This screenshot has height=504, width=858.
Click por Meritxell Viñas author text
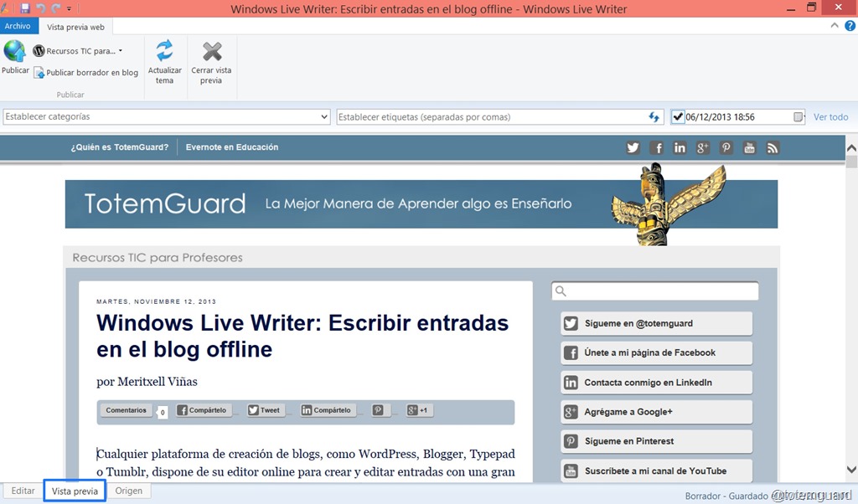pyautogui.click(x=147, y=382)
